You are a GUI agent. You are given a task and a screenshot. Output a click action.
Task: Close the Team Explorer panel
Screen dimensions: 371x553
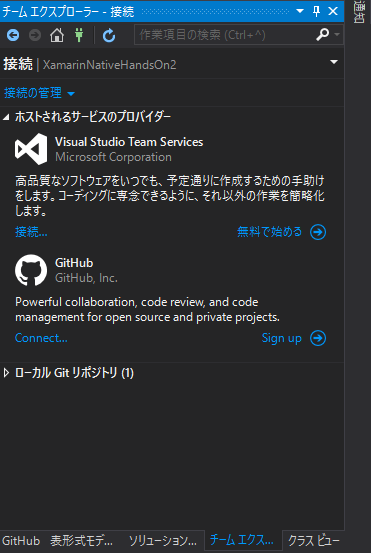click(x=333, y=11)
